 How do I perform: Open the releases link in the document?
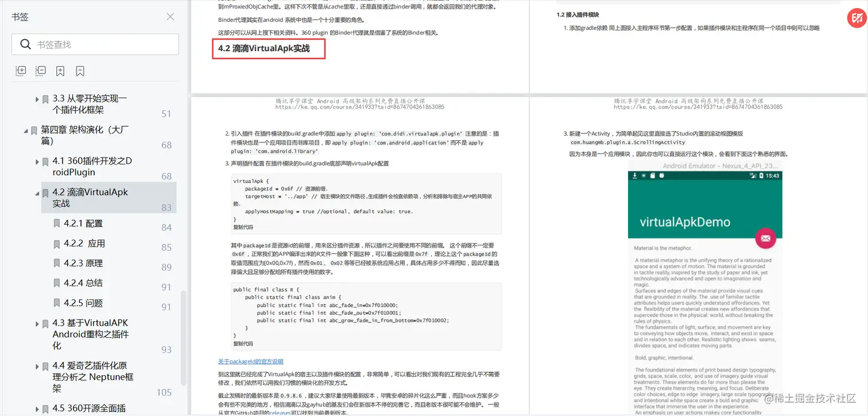point(281,413)
